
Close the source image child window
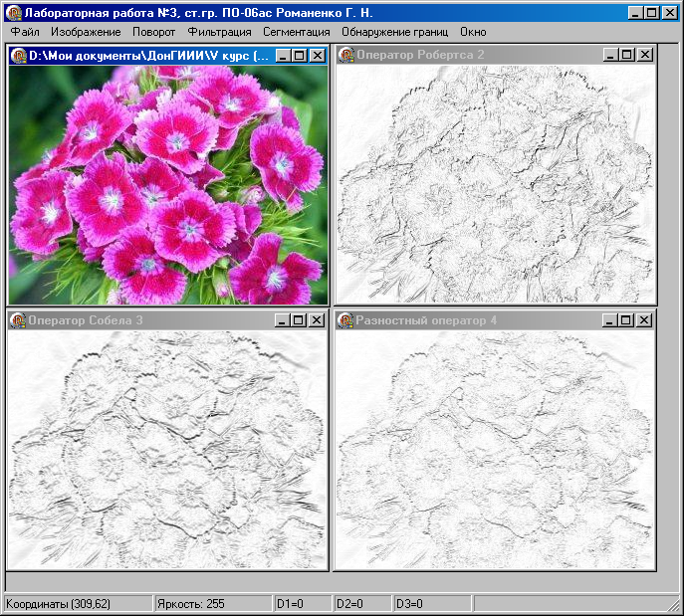(x=318, y=56)
